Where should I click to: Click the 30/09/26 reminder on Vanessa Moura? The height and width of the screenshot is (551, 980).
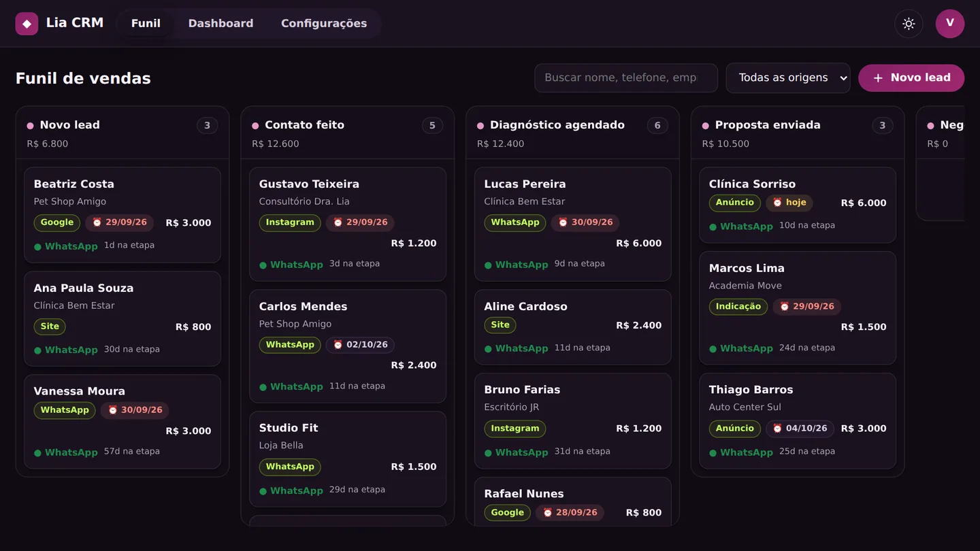135,410
